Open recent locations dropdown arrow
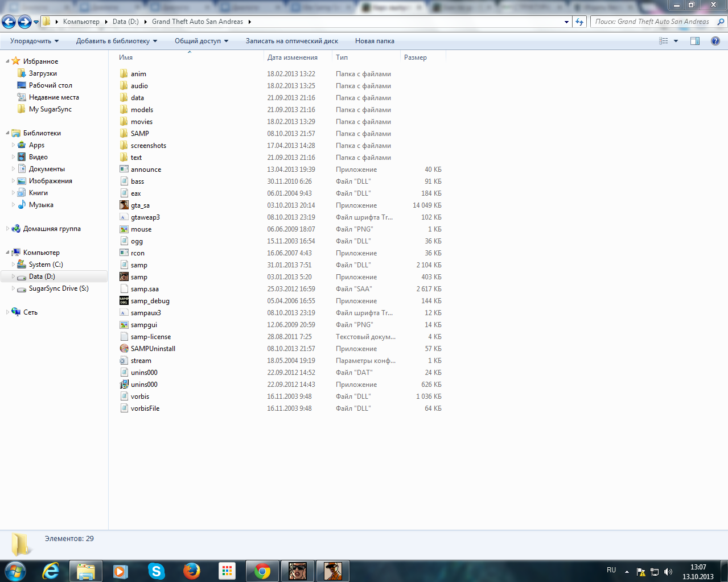Image resolution: width=728 pixels, height=582 pixels. [x=36, y=22]
